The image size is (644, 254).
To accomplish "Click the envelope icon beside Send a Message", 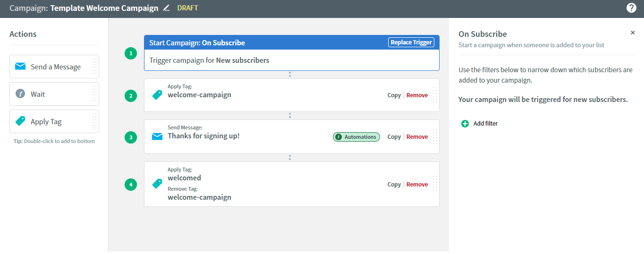I will pos(20,67).
